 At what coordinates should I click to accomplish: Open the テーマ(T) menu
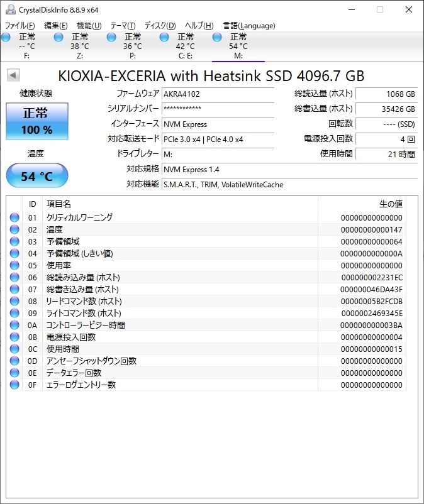click(x=123, y=25)
